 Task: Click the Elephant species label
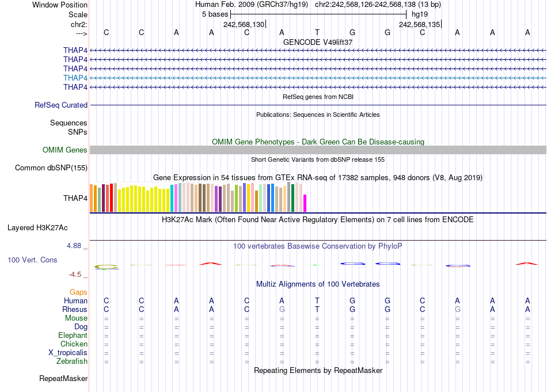(73, 335)
